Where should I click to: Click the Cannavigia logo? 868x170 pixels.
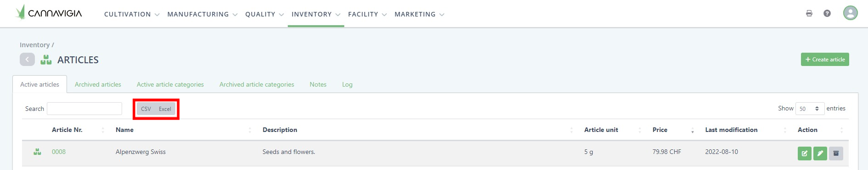tap(49, 13)
